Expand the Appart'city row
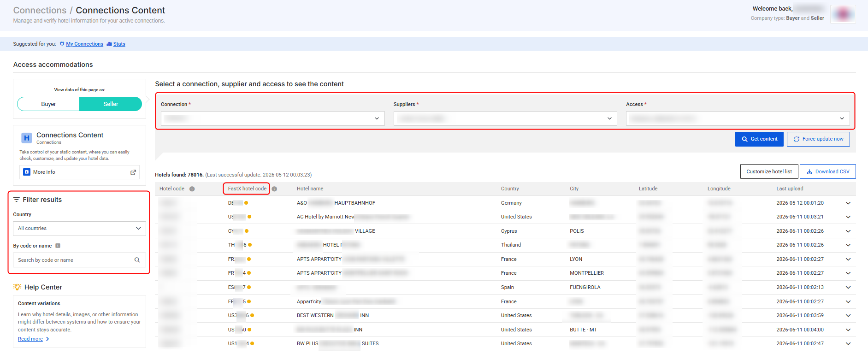The image size is (868, 354). tap(848, 301)
